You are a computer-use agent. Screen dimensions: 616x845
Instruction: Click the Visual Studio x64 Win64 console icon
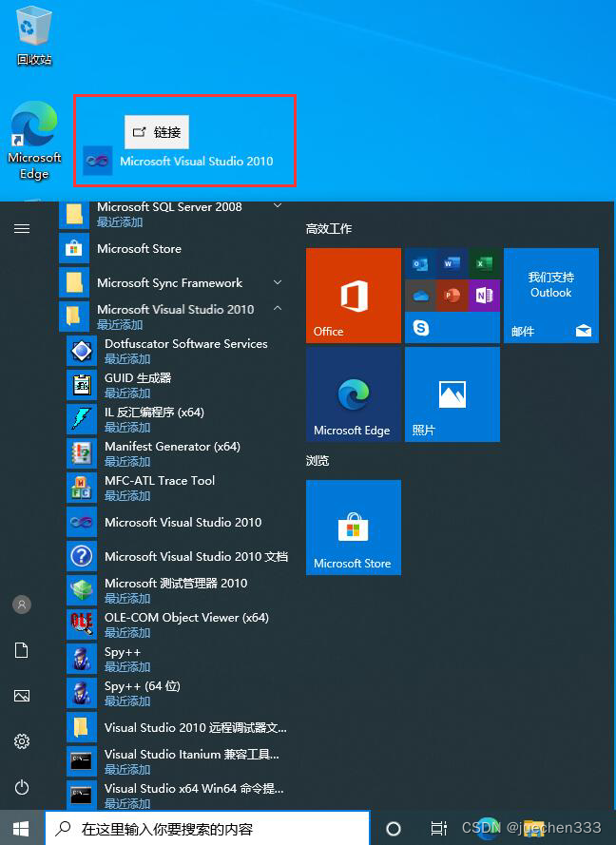tap(82, 795)
